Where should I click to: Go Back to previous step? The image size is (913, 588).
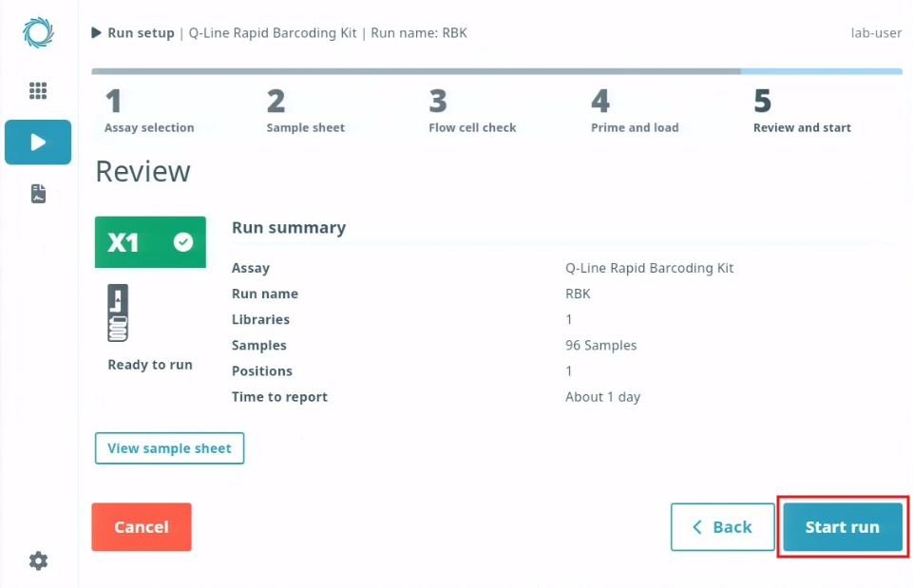click(723, 527)
